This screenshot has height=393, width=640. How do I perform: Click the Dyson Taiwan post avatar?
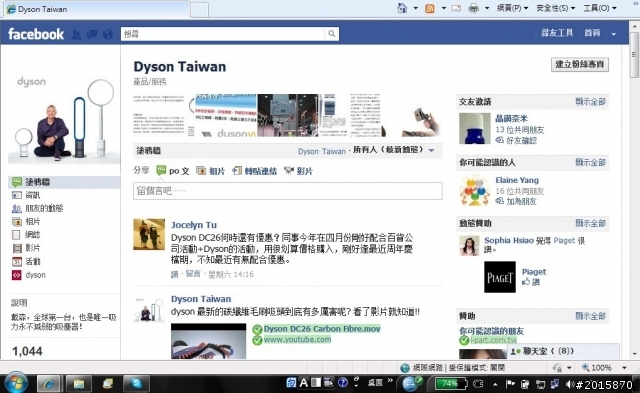pyautogui.click(x=149, y=309)
